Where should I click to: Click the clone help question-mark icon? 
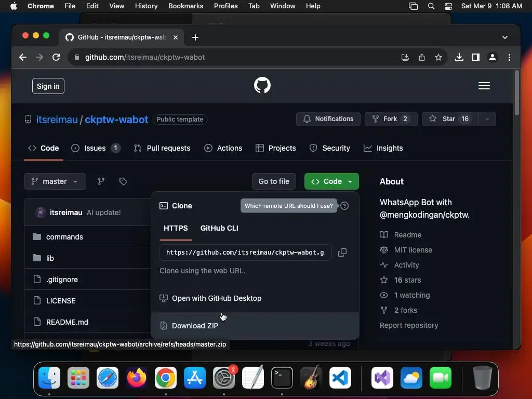coord(344,206)
